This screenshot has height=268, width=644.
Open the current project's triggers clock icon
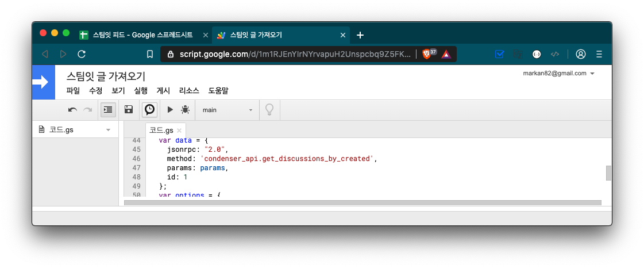149,110
